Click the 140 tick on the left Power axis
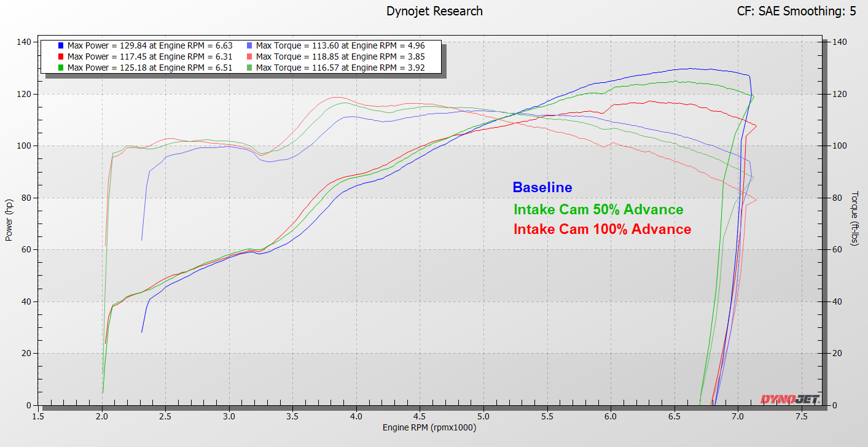The image size is (868, 447). pyautogui.click(x=23, y=42)
